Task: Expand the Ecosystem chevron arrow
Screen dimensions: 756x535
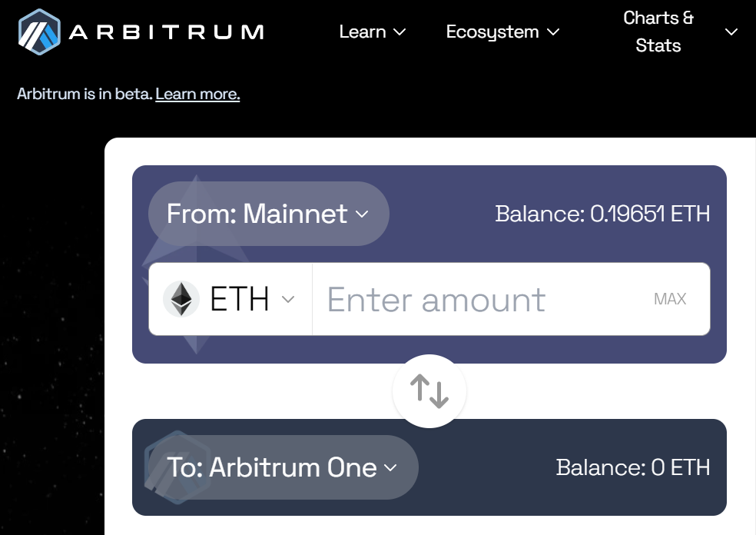Action: pyautogui.click(x=553, y=32)
